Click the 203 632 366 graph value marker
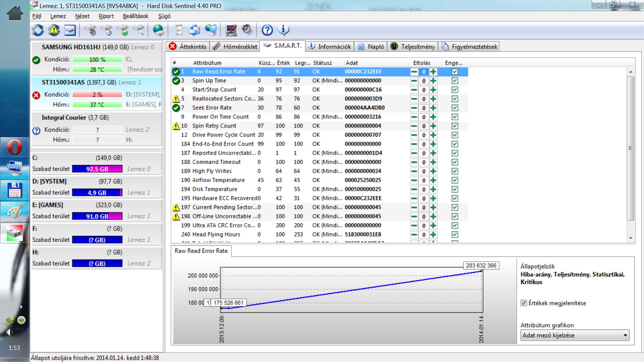This screenshot has width=644, height=362. coord(481,265)
